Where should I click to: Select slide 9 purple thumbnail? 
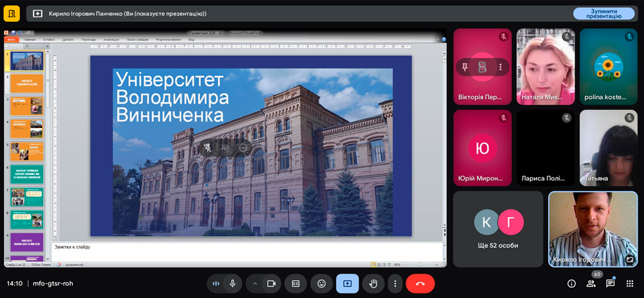pyautogui.click(x=26, y=242)
